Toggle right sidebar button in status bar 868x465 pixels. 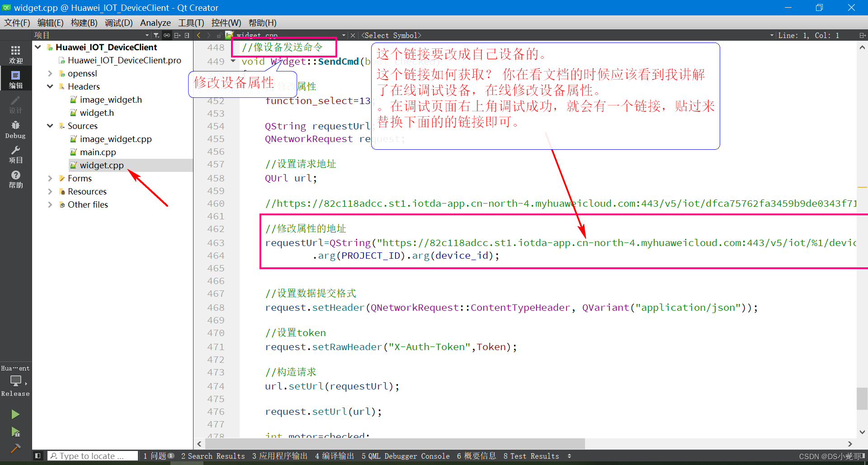point(863,456)
